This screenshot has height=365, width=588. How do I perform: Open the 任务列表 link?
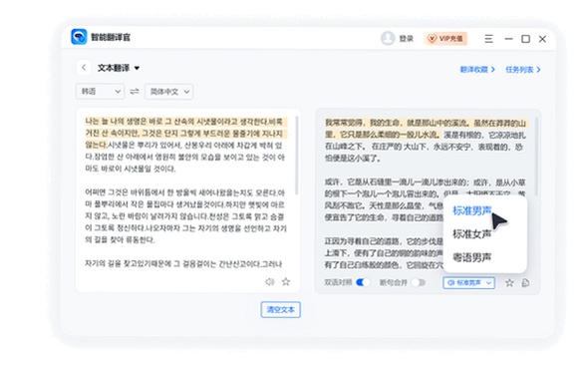523,70
